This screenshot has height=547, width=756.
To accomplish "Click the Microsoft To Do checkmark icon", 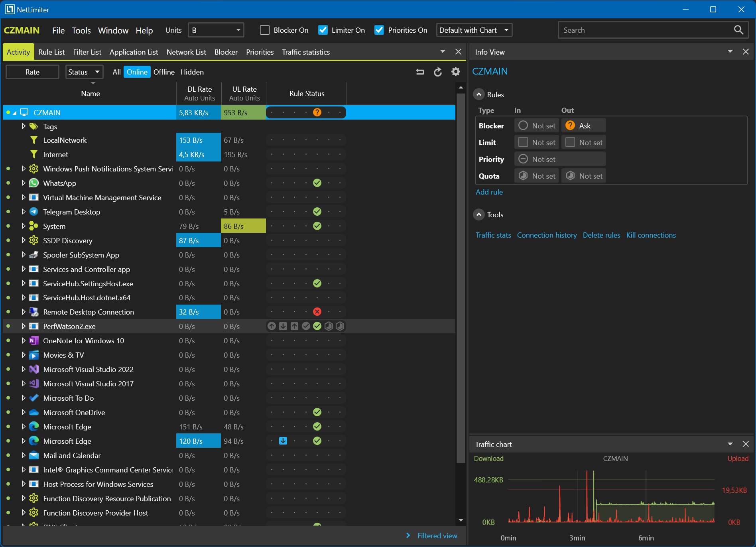I will (x=34, y=398).
